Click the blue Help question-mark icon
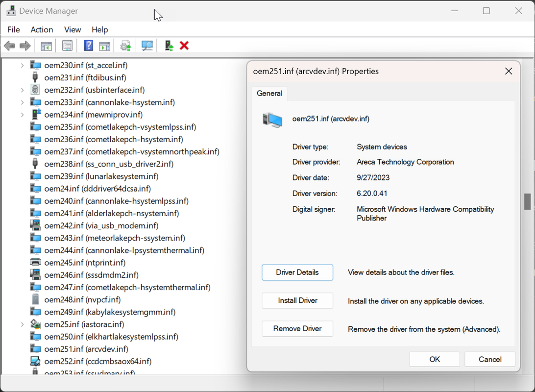Viewport: 535px width, 392px height. coord(88,46)
